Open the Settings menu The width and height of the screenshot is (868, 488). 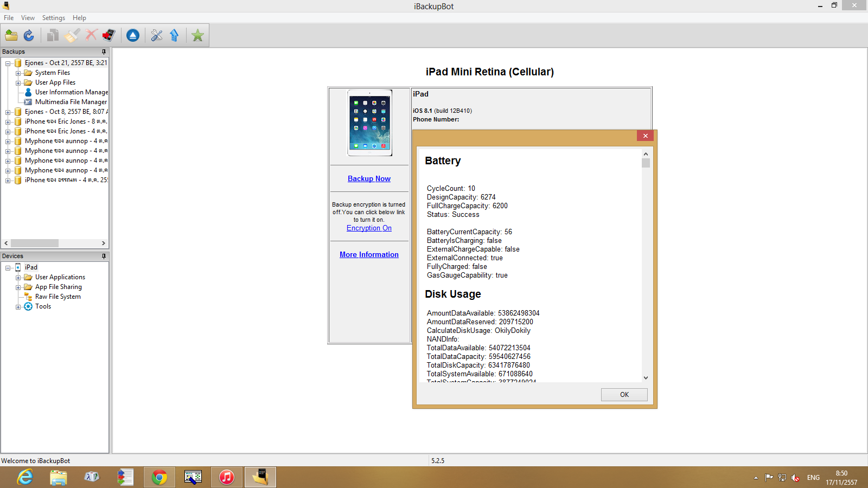pos(54,18)
